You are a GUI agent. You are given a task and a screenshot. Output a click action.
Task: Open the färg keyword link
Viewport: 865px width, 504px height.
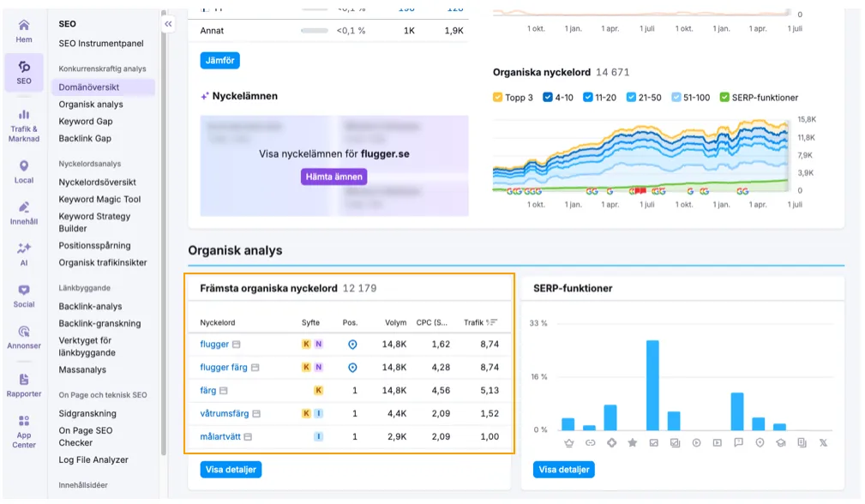pos(208,390)
